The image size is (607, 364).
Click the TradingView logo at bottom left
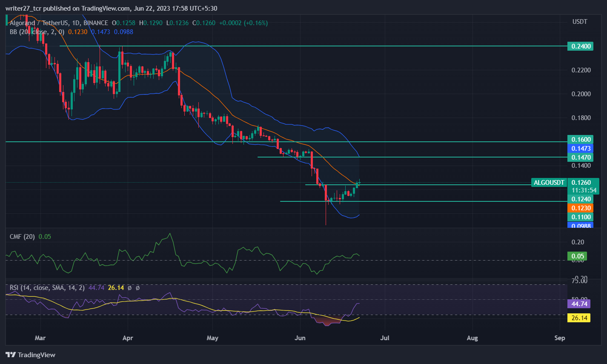pyautogui.click(x=30, y=355)
